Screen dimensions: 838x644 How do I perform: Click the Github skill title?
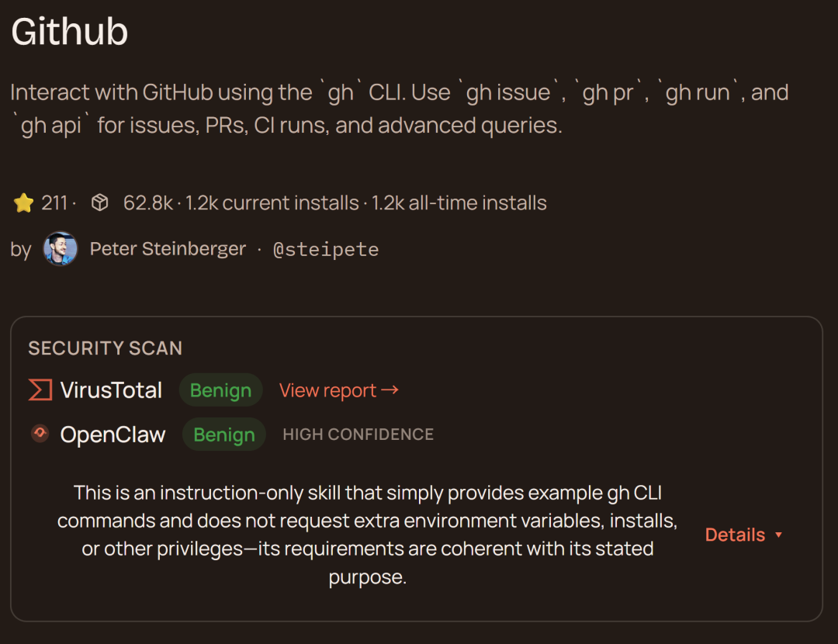(x=70, y=33)
